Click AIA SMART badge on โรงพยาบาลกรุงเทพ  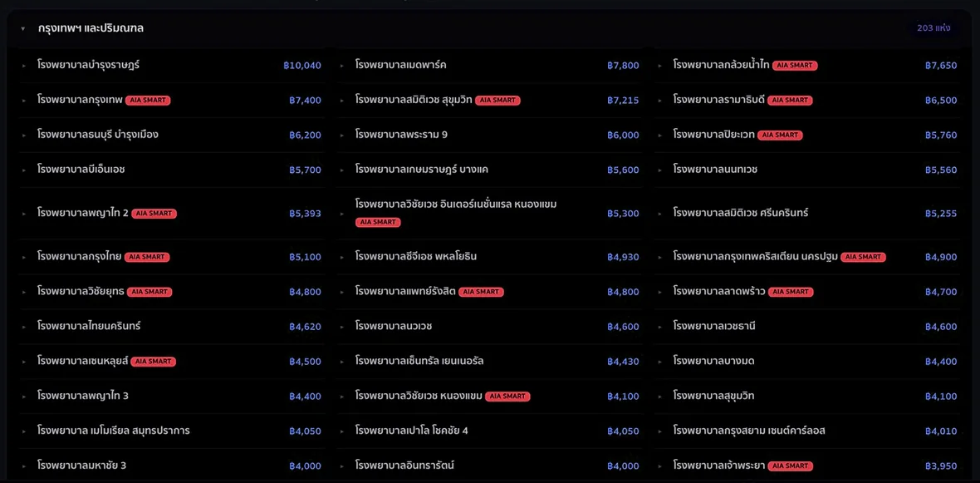click(148, 100)
